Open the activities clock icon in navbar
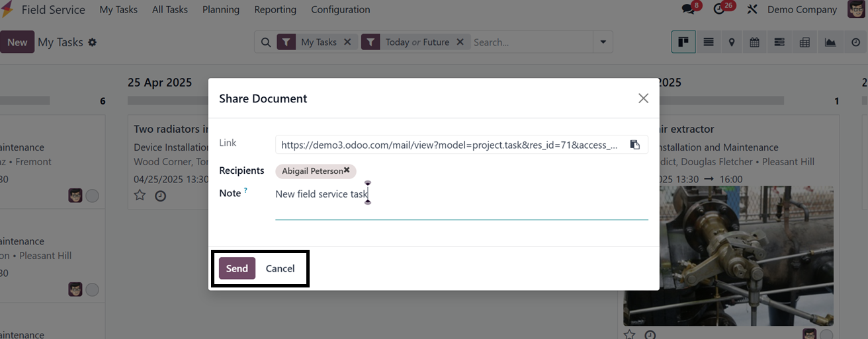The height and width of the screenshot is (339, 868). pos(720,9)
